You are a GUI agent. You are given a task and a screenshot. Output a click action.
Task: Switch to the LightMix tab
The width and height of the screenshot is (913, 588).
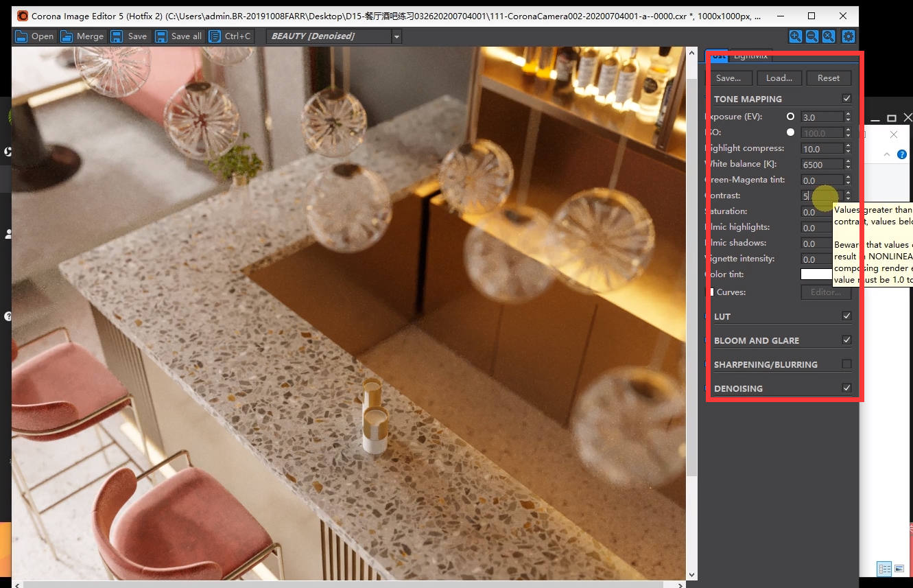750,55
